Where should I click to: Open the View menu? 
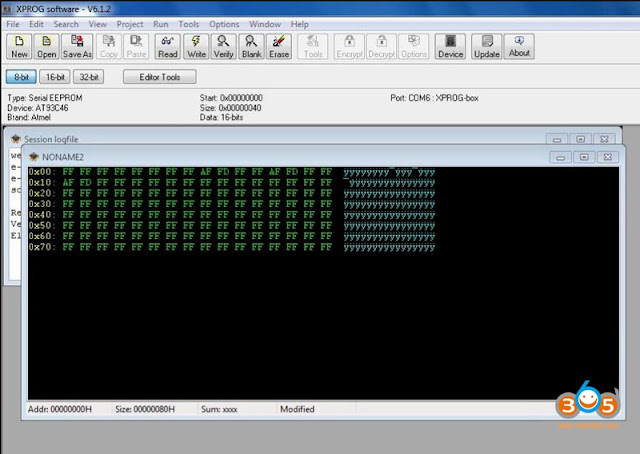tap(98, 24)
